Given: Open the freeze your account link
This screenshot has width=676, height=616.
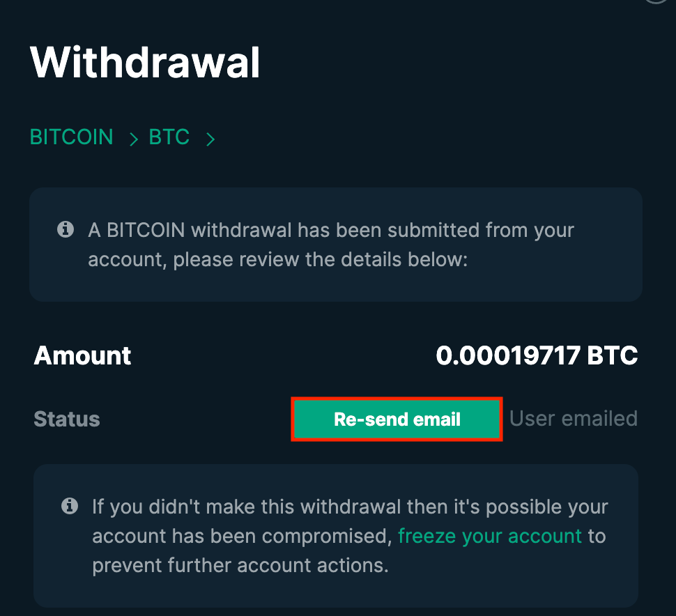Looking at the screenshot, I should click(490, 537).
